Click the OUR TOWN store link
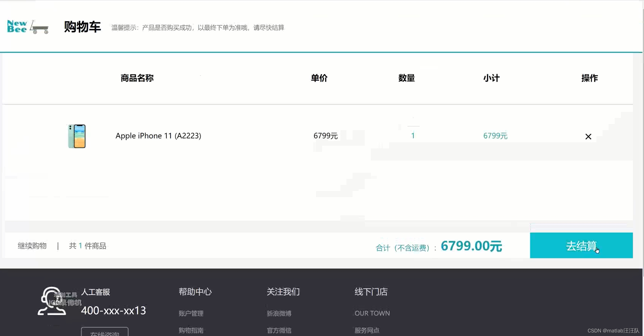Screen dimensions: 644x336 tap(372, 313)
